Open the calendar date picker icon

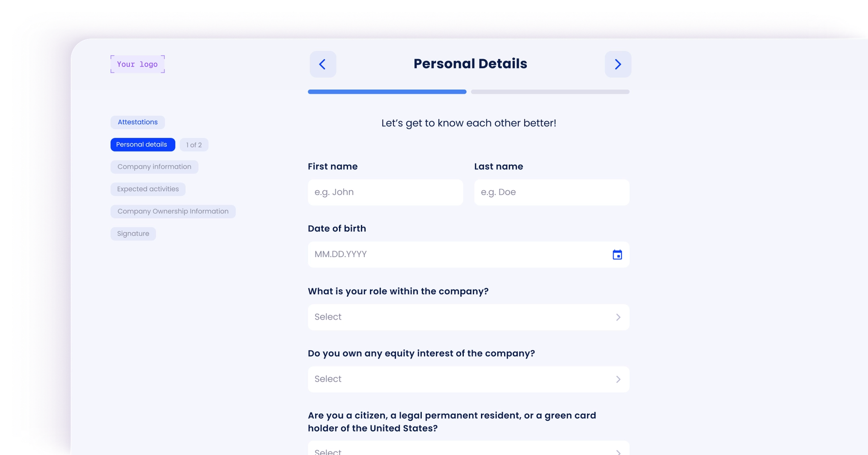(x=617, y=255)
